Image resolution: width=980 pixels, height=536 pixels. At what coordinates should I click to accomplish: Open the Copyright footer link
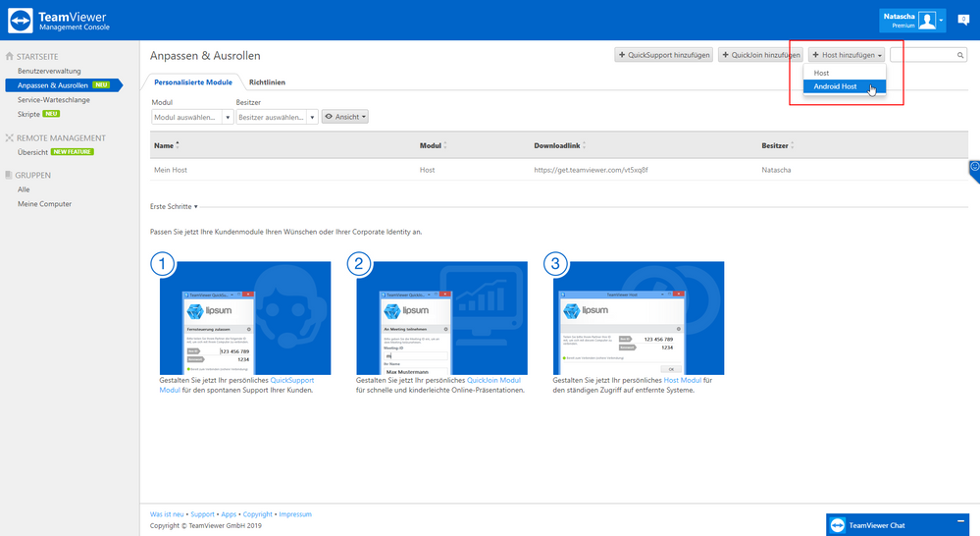click(x=257, y=514)
